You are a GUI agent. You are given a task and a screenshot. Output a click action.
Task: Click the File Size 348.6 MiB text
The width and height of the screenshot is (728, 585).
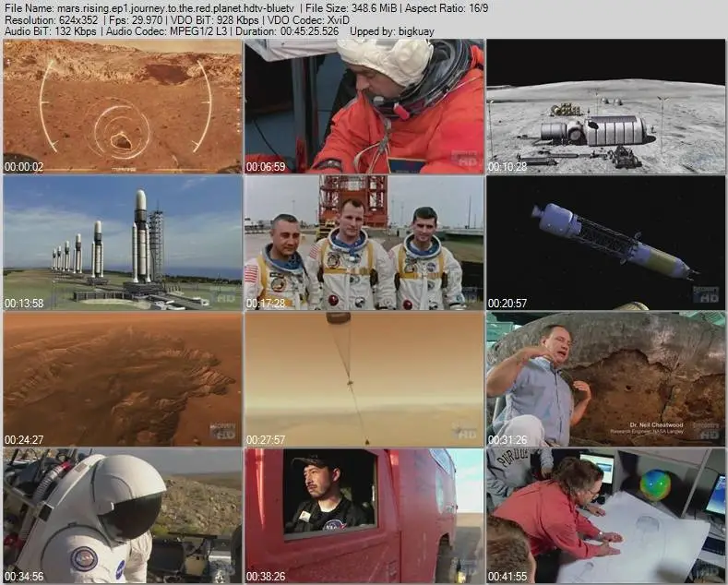(x=352, y=8)
